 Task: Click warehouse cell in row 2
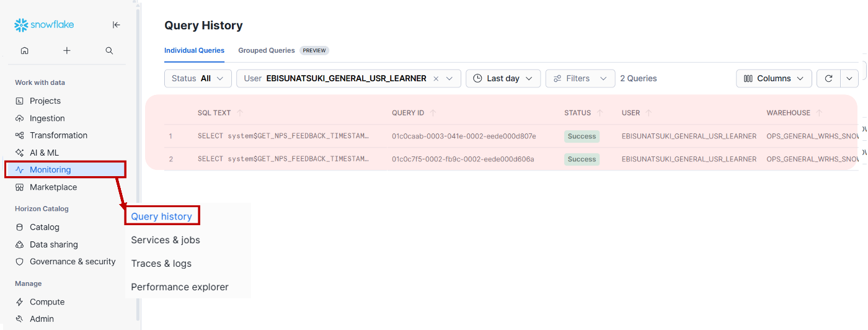812,159
